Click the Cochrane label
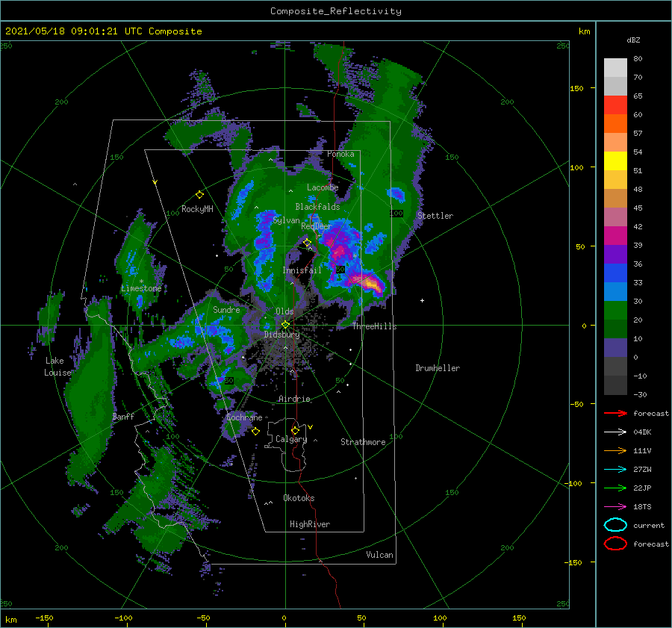This screenshot has height=628, width=672. pyautogui.click(x=244, y=417)
